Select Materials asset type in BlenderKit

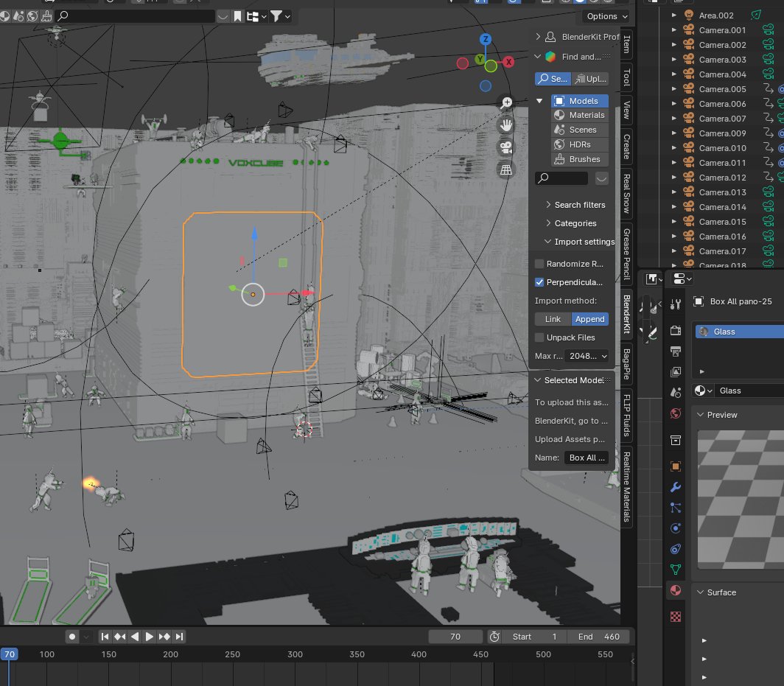click(580, 115)
